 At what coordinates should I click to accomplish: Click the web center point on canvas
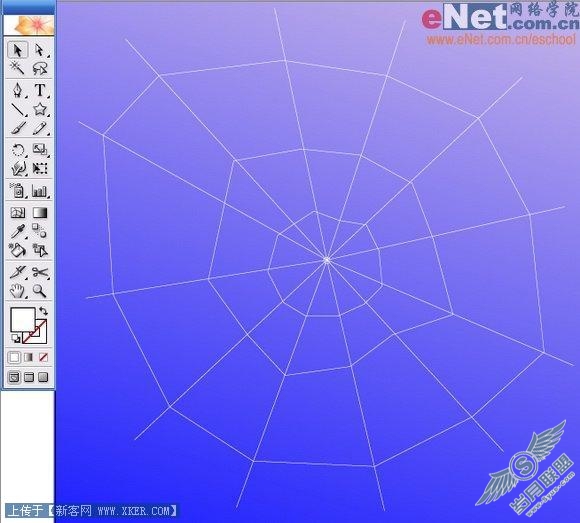pos(327,260)
